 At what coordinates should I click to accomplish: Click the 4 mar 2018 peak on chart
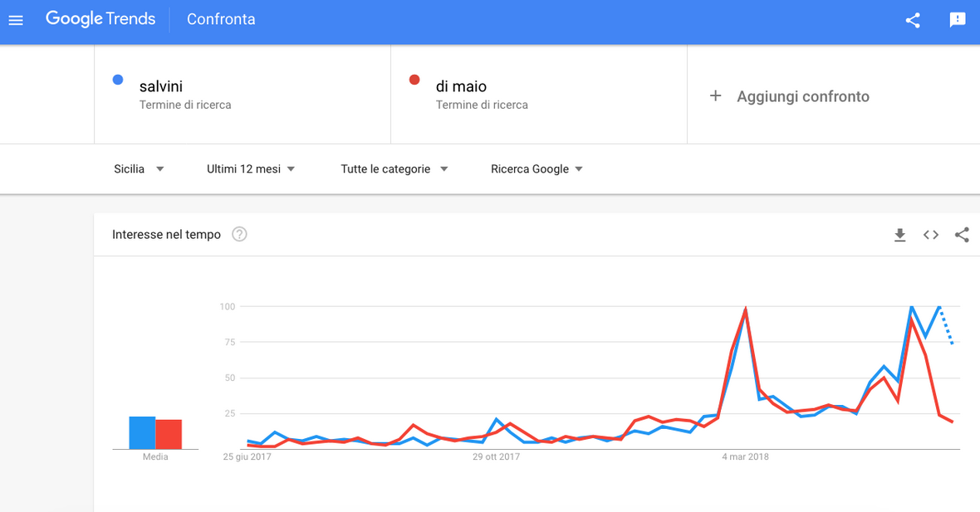coord(745,309)
